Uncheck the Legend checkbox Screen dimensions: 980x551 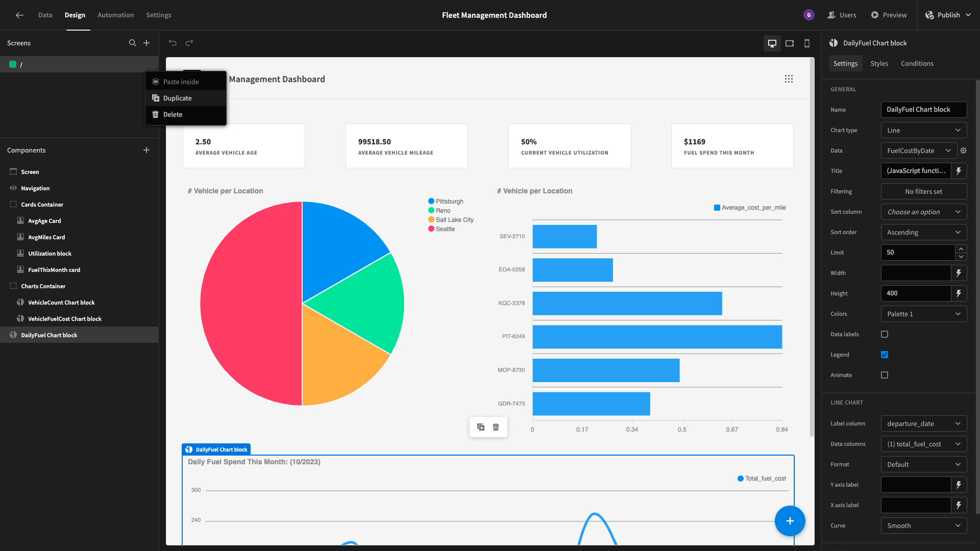pos(885,355)
